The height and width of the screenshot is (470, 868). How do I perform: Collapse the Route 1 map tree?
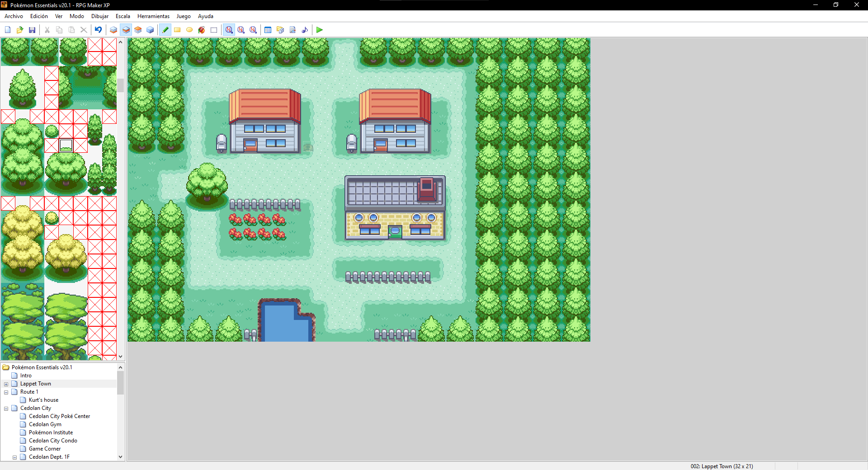[x=6, y=392]
